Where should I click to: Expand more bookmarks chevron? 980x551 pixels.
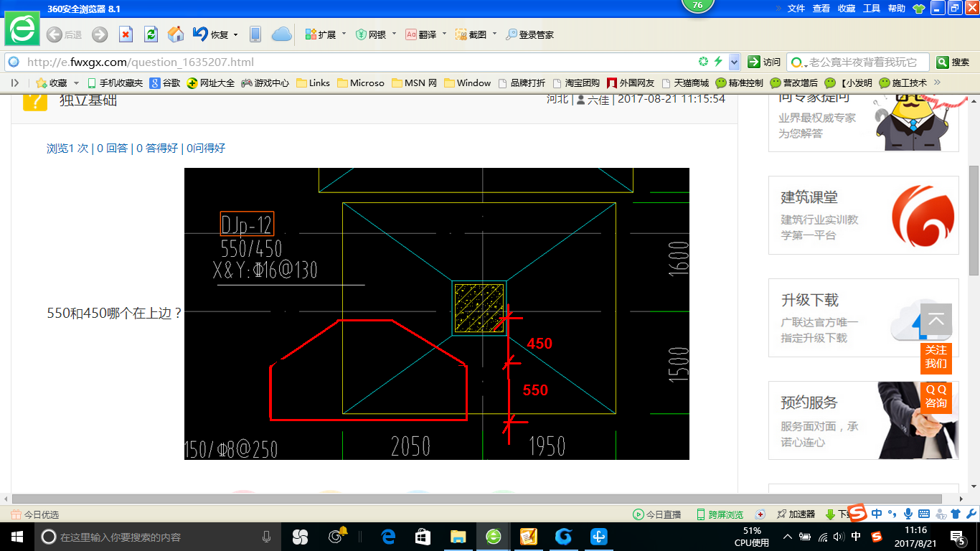tap(937, 83)
